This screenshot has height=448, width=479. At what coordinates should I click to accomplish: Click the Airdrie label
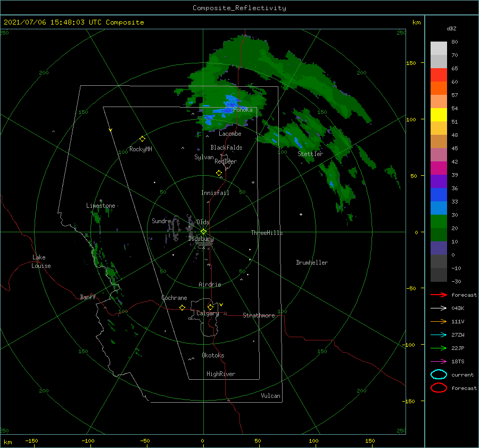tap(210, 284)
